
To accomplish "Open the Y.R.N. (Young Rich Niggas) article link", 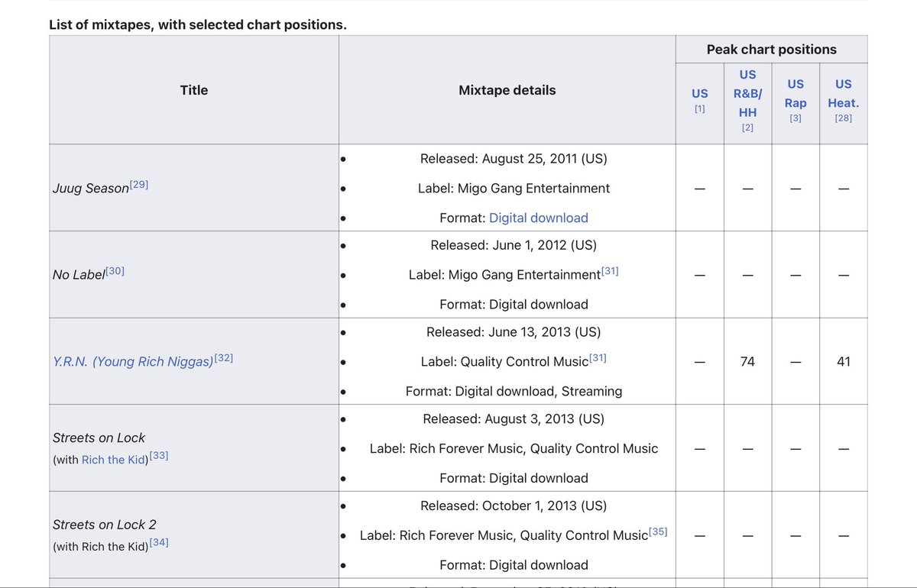I will point(133,361).
